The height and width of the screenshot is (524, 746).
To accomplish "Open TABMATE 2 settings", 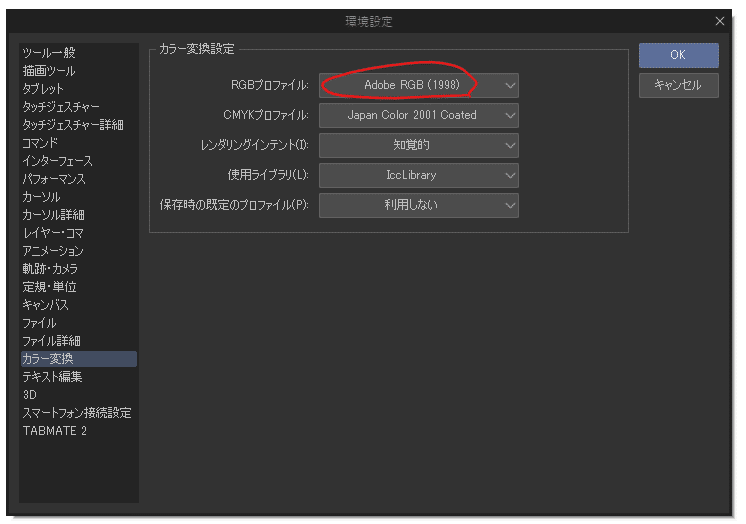I will 79,431.
